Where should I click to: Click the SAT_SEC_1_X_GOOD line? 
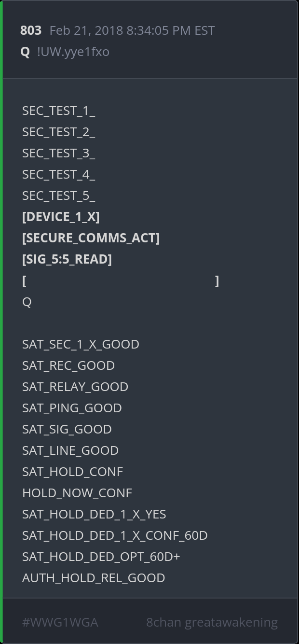click(x=81, y=344)
